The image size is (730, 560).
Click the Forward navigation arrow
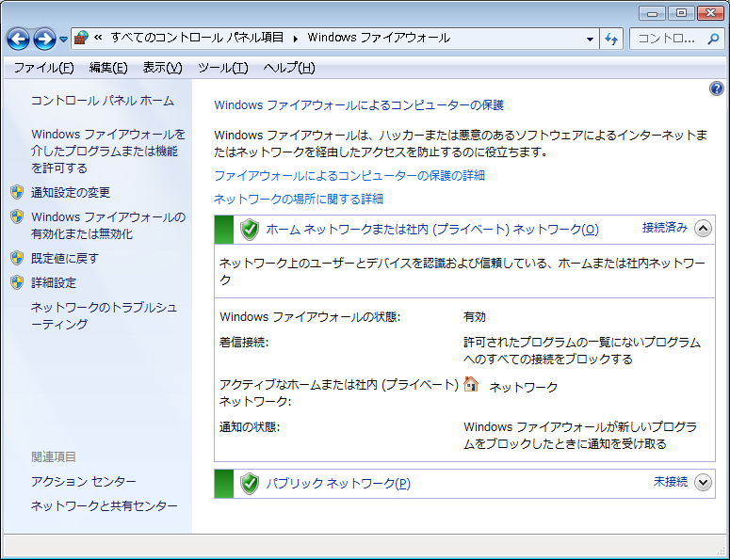coord(44,40)
